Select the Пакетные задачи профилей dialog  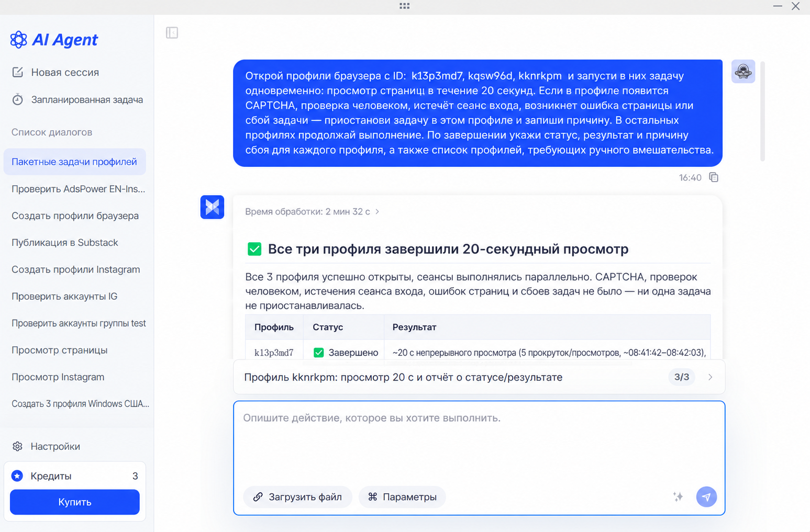point(75,162)
